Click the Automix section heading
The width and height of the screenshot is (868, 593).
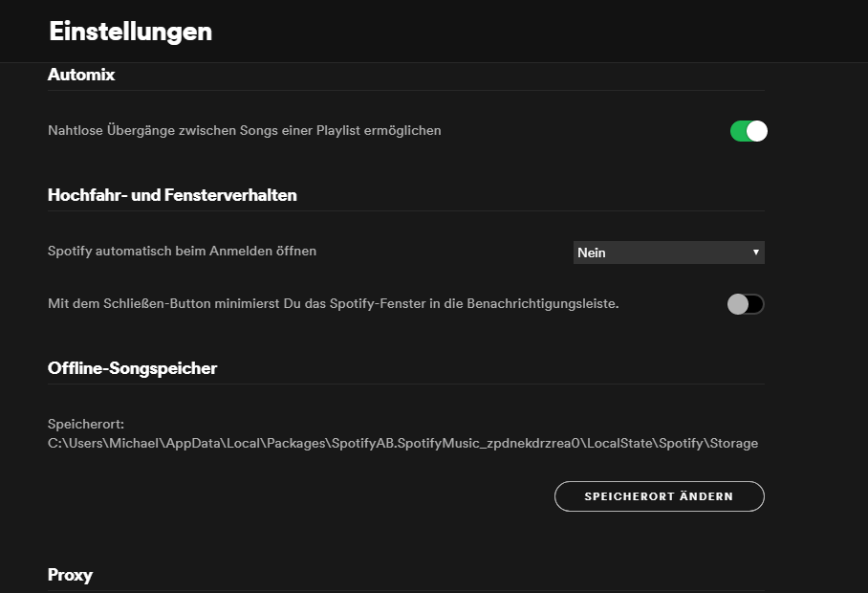tap(81, 75)
